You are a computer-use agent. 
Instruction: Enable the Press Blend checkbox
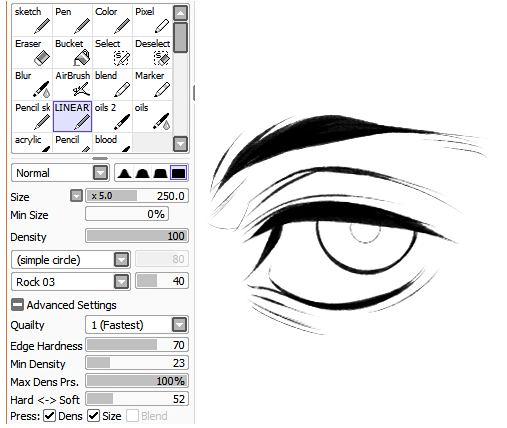(x=132, y=416)
